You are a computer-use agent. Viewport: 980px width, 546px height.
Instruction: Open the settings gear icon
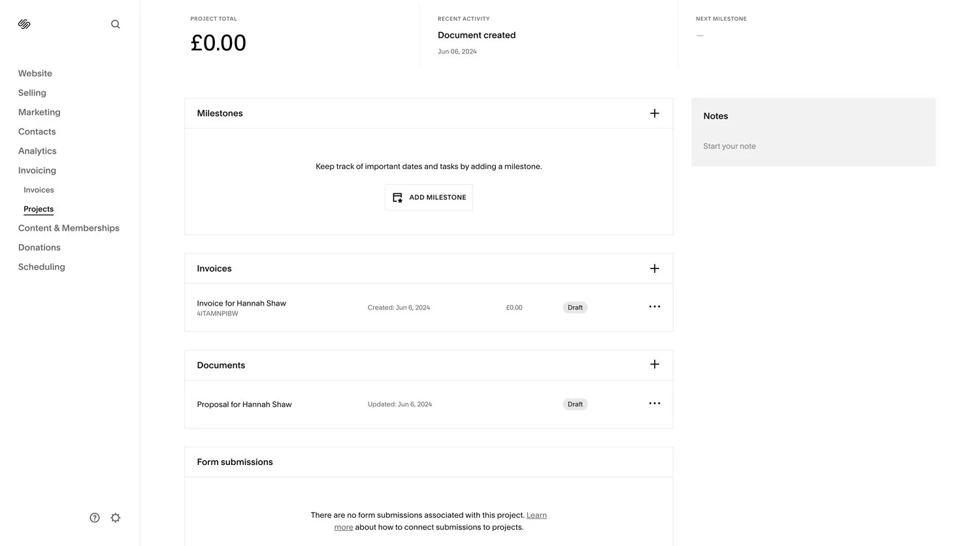pyautogui.click(x=116, y=518)
